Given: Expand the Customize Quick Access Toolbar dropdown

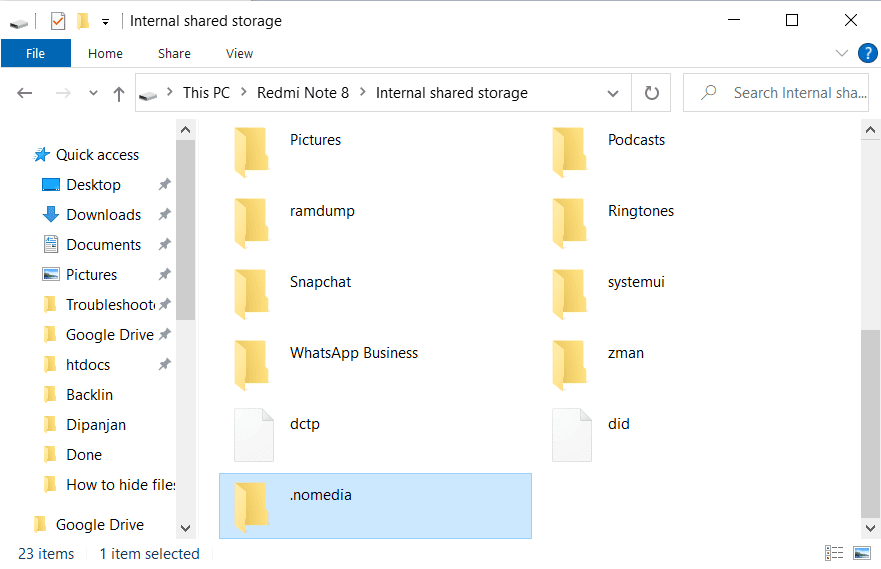Looking at the screenshot, I should click(x=105, y=22).
